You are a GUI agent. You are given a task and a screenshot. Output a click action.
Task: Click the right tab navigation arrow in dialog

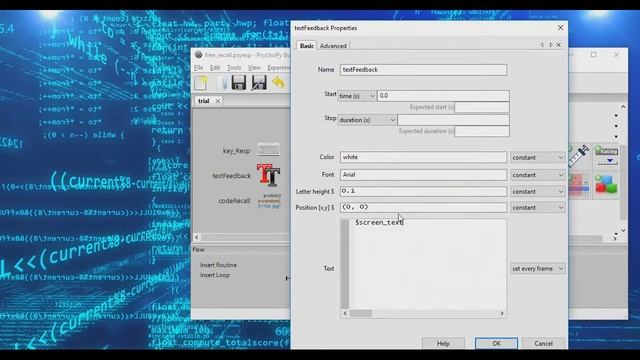click(x=551, y=45)
